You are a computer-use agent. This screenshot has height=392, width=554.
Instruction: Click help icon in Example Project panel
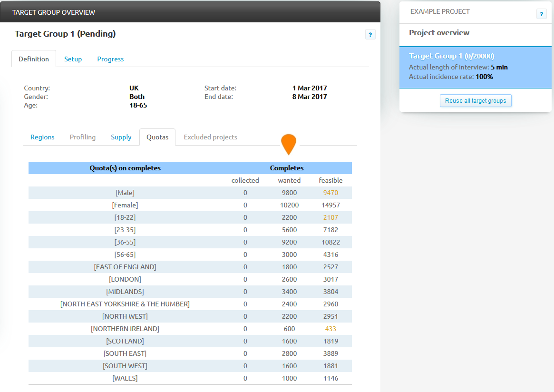point(541,14)
